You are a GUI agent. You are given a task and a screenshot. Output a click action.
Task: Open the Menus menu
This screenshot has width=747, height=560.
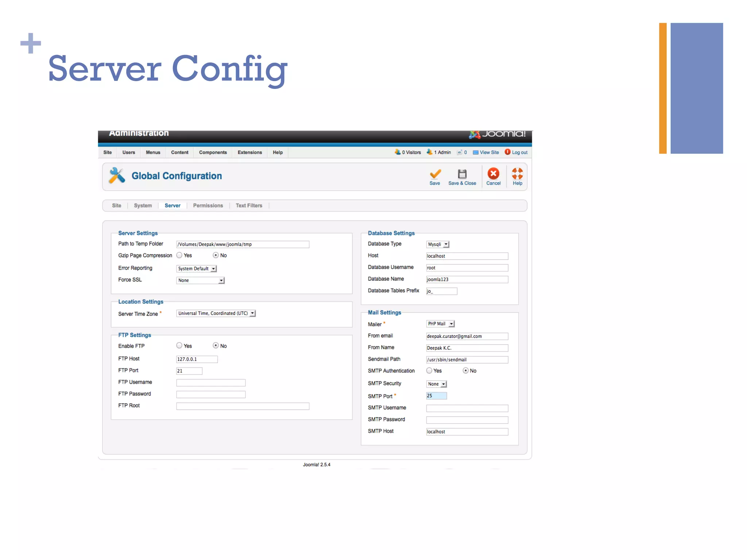(x=153, y=152)
